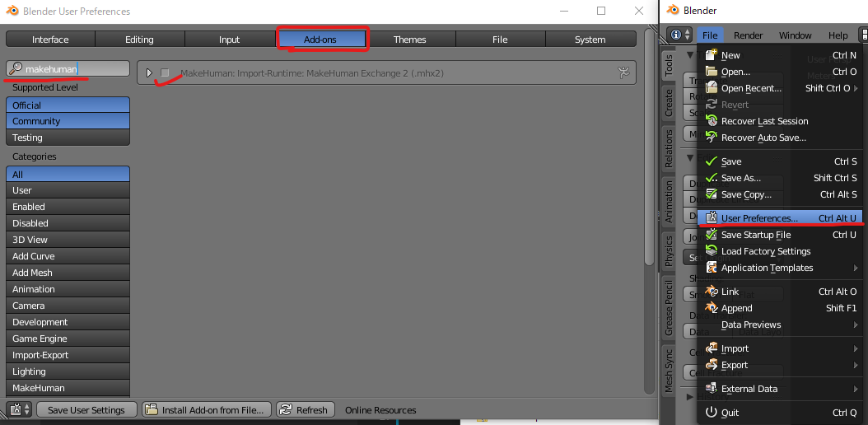Click the Save Copy icon

712,194
